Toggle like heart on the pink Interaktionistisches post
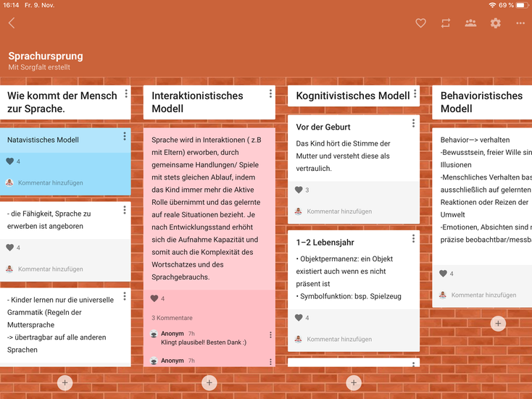Screen dimensions: 532x399 [154, 298]
